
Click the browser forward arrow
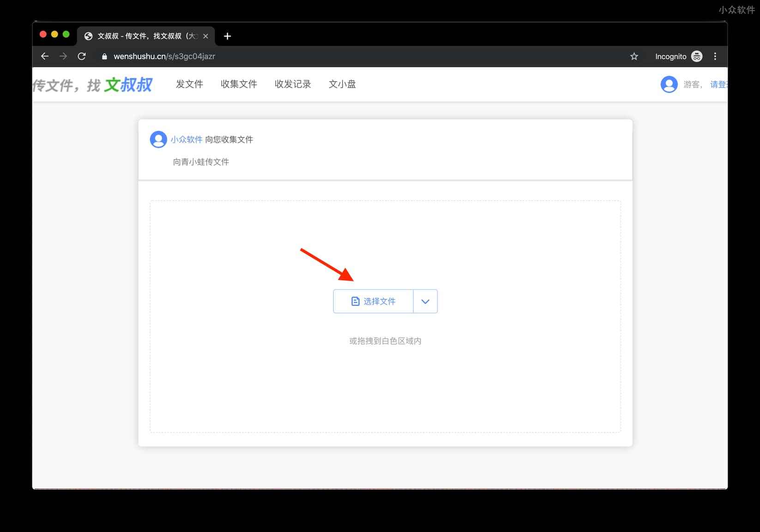[63, 56]
